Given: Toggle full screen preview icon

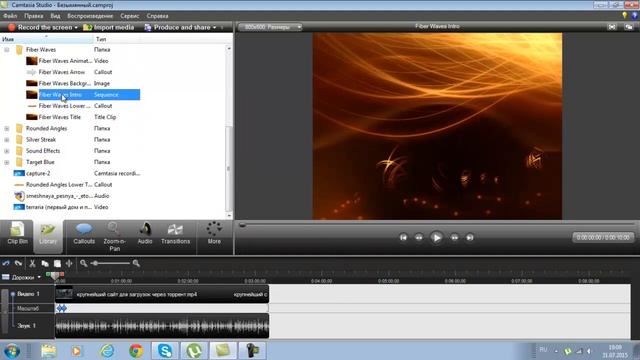Looking at the screenshot, I should pos(612,27).
